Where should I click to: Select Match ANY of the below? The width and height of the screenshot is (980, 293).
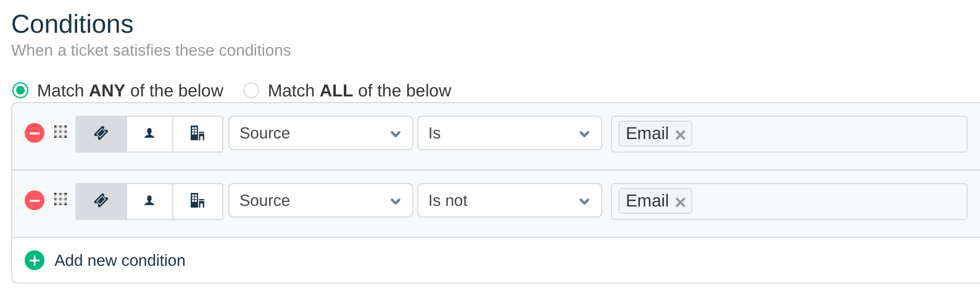(20, 91)
